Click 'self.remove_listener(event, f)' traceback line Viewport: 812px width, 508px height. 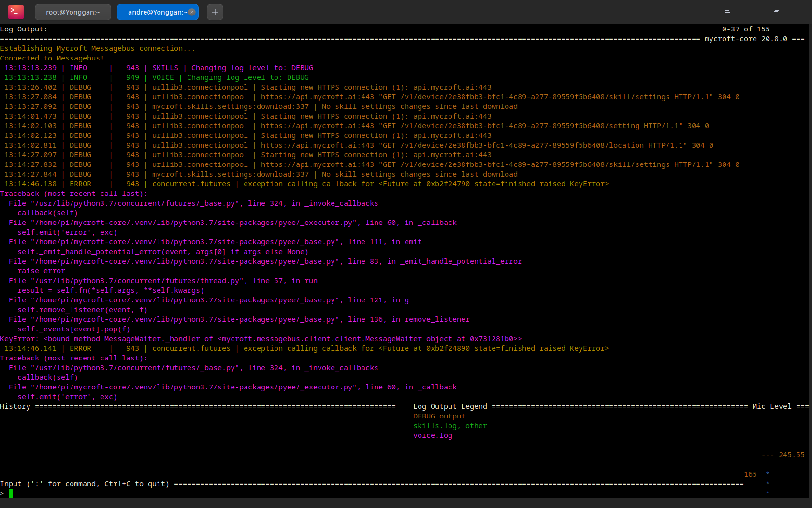coord(83,310)
